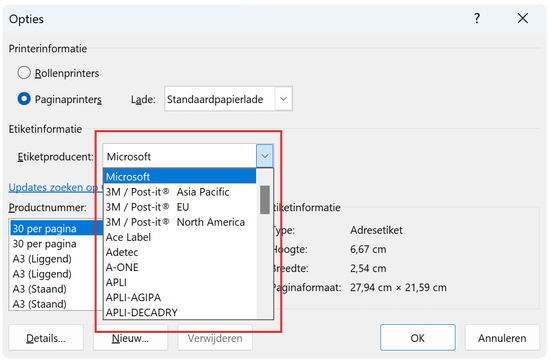Click the Annuleren button
Screen dimensions: 550x362
click(502, 338)
